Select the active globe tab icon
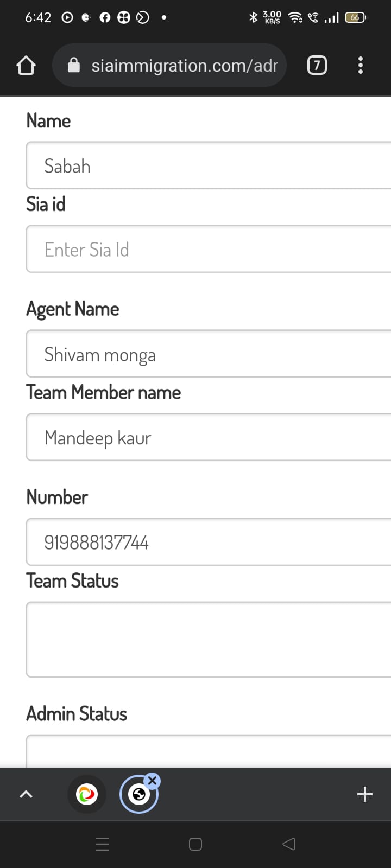The width and height of the screenshot is (391, 868). coord(138,795)
